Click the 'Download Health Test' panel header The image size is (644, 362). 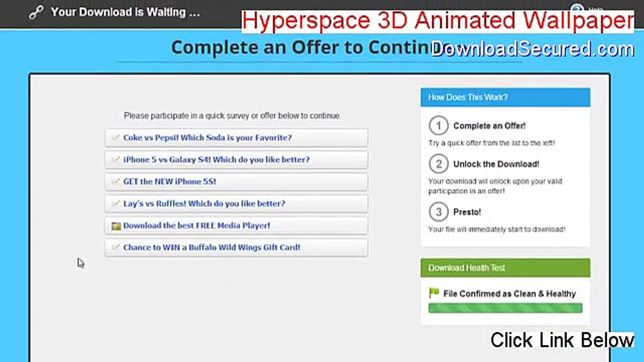[x=505, y=268]
